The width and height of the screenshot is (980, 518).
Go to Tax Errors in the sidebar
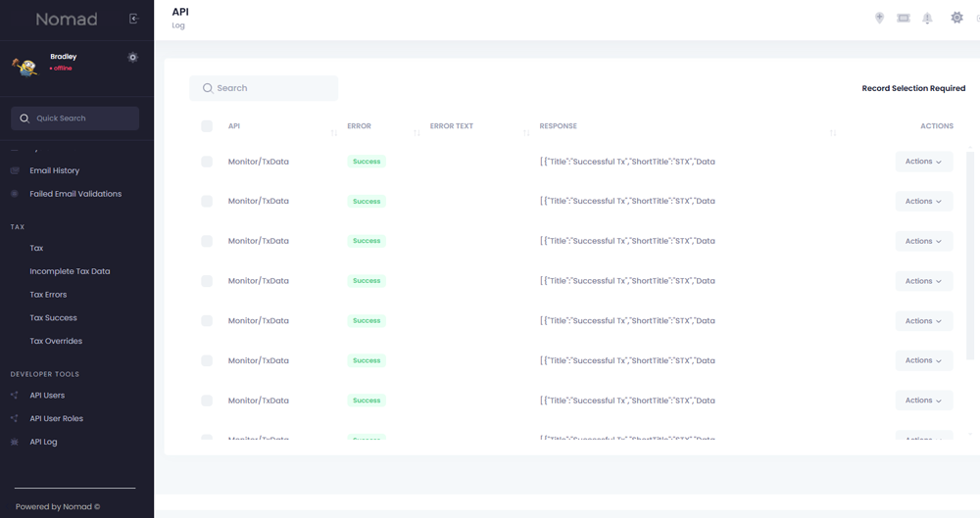click(x=48, y=295)
